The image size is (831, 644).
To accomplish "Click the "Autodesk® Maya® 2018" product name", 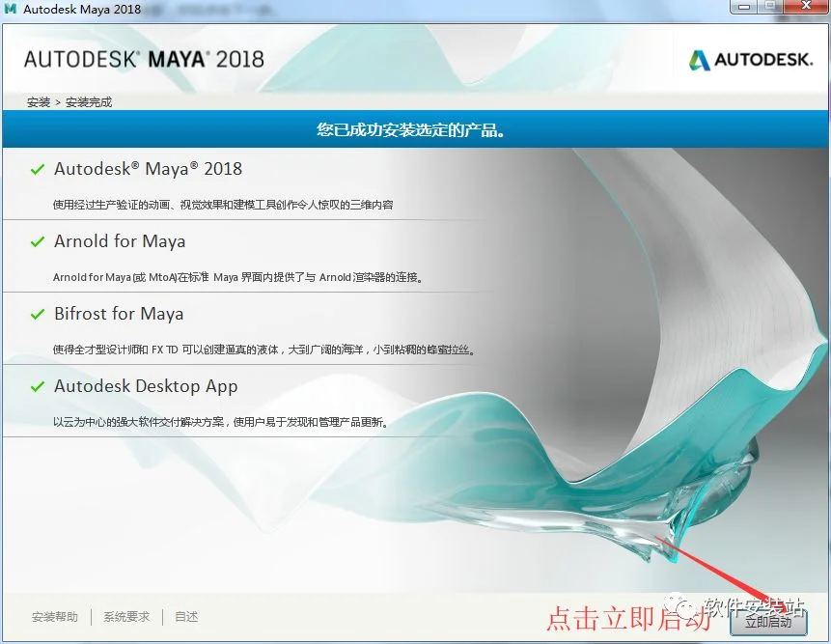I will tap(149, 169).
